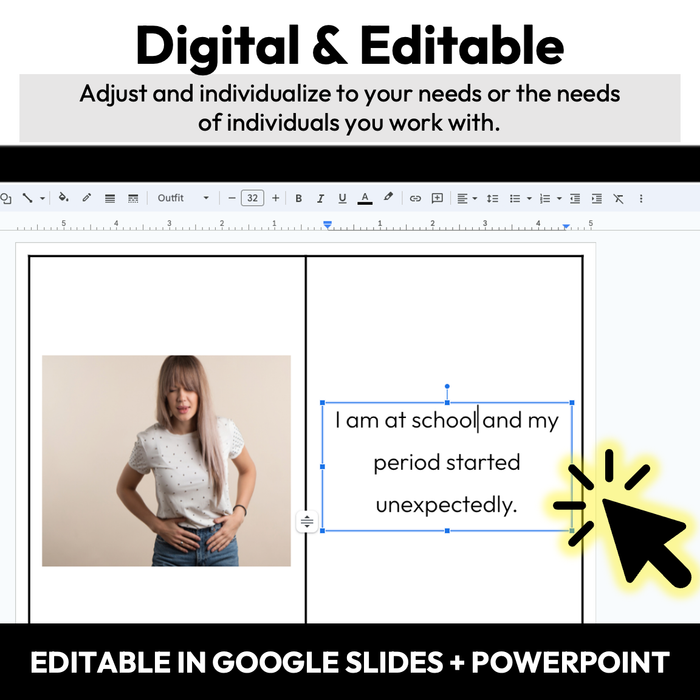Open the Outfit font family dropdown
Screen dimensions: 700x700
[183, 198]
